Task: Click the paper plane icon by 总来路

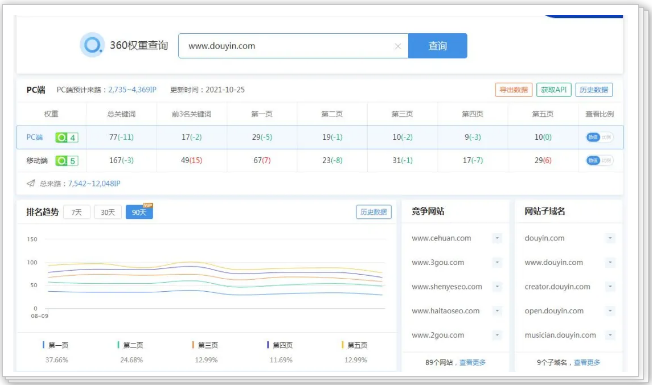Action: click(31, 183)
